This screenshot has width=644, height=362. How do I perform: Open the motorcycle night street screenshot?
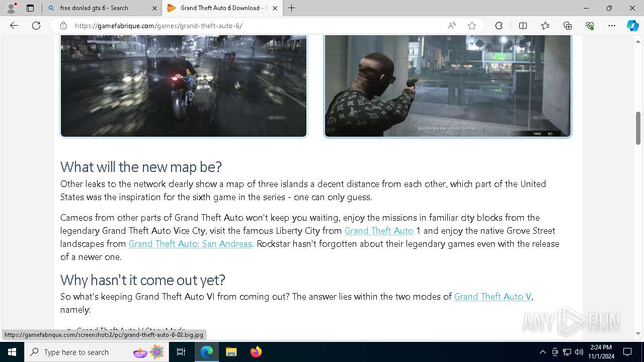pos(184,86)
